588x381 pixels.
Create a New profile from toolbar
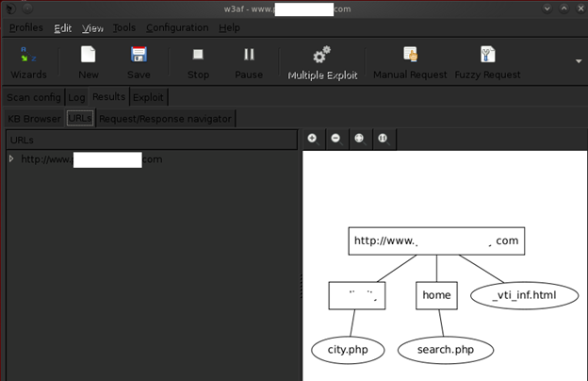coord(89,62)
